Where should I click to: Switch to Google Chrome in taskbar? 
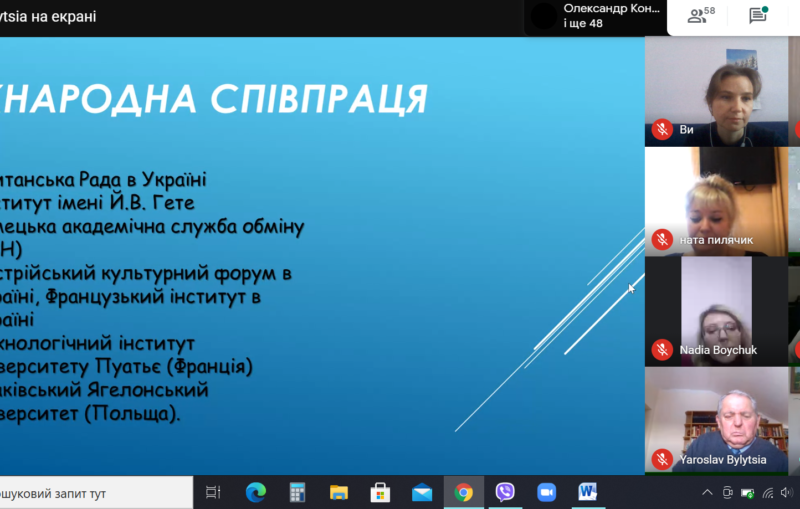(x=463, y=493)
